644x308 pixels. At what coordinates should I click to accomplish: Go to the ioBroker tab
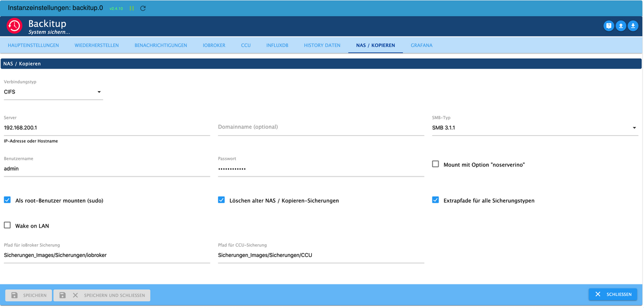pyautogui.click(x=214, y=45)
